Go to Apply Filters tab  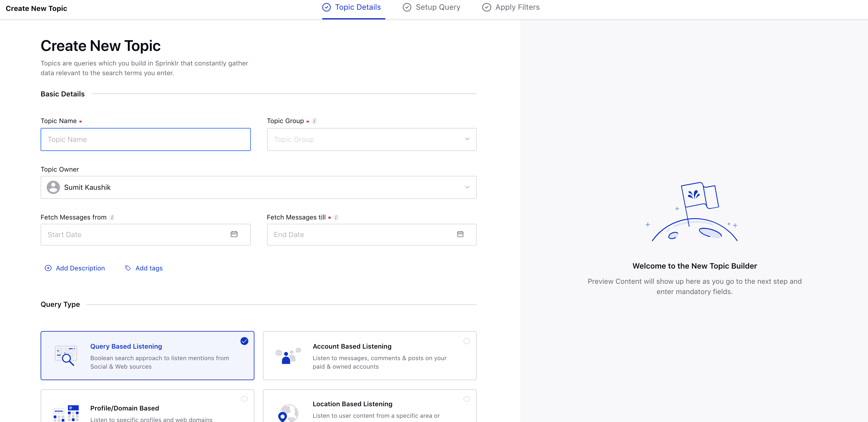511,7
